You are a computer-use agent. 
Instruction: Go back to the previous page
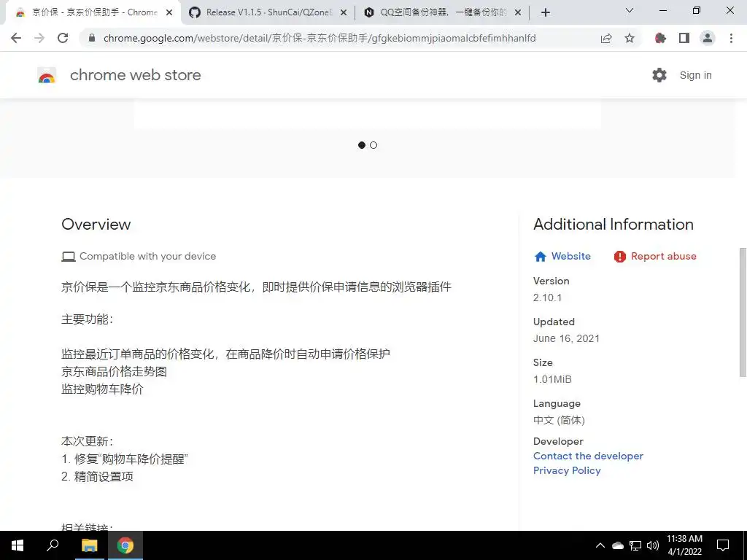click(16, 38)
